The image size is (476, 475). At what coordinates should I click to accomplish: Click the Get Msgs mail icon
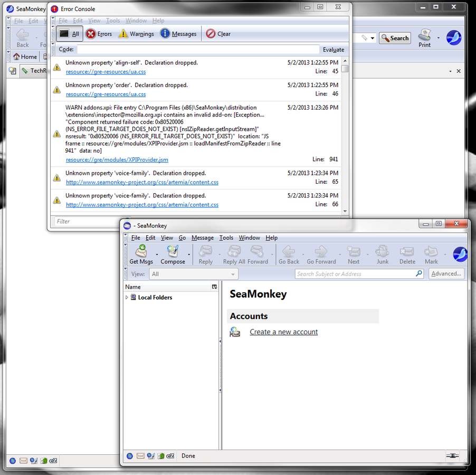(141, 251)
